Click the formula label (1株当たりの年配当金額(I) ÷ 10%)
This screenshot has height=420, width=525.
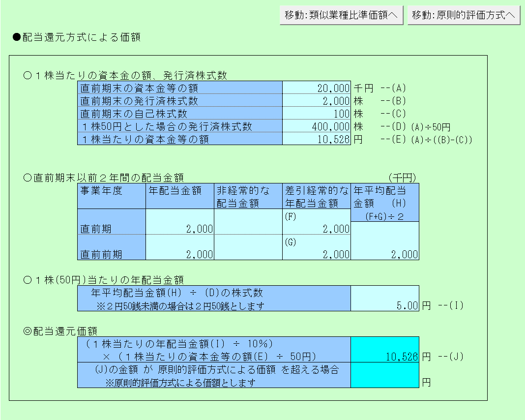[x=179, y=343]
